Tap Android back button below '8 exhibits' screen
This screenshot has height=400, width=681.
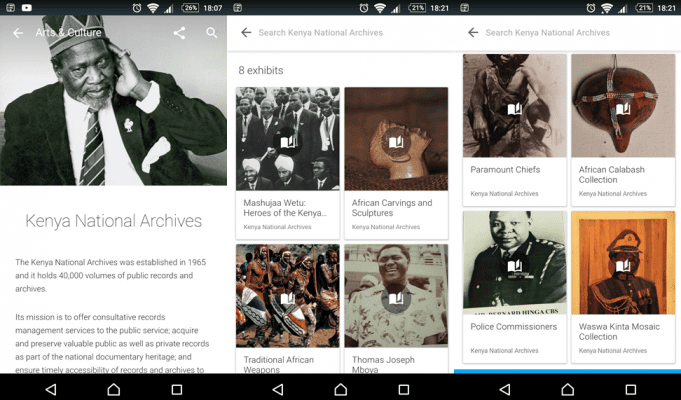[278, 389]
